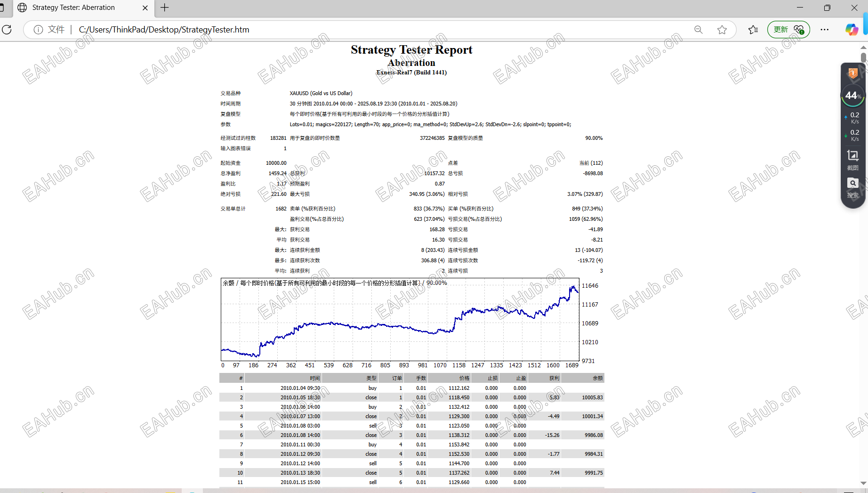868x493 pixels.
Task: Click the vertical scrollbar down arrow
Action: tap(863, 483)
